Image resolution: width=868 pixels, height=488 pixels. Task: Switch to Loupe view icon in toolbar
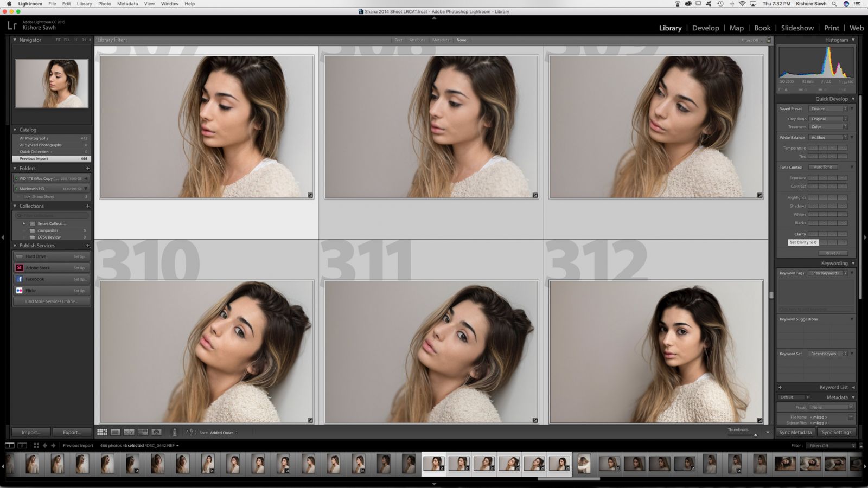pos(116,432)
